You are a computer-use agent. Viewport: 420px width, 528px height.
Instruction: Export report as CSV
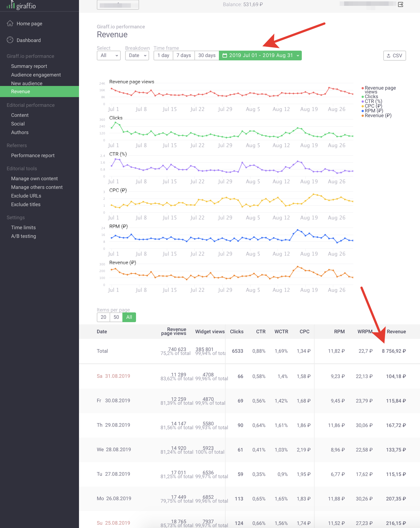pyautogui.click(x=394, y=56)
